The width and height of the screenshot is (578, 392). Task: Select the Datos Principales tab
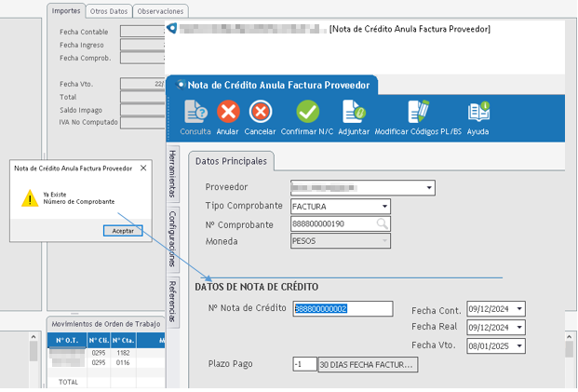231,161
